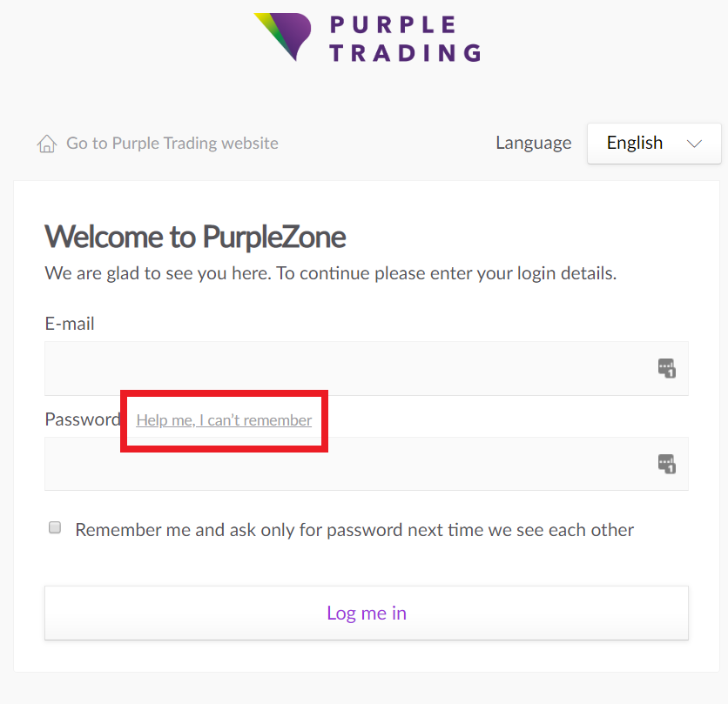Click password manager icon in Password field
The height and width of the screenshot is (704, 728).
pos(667,464)
